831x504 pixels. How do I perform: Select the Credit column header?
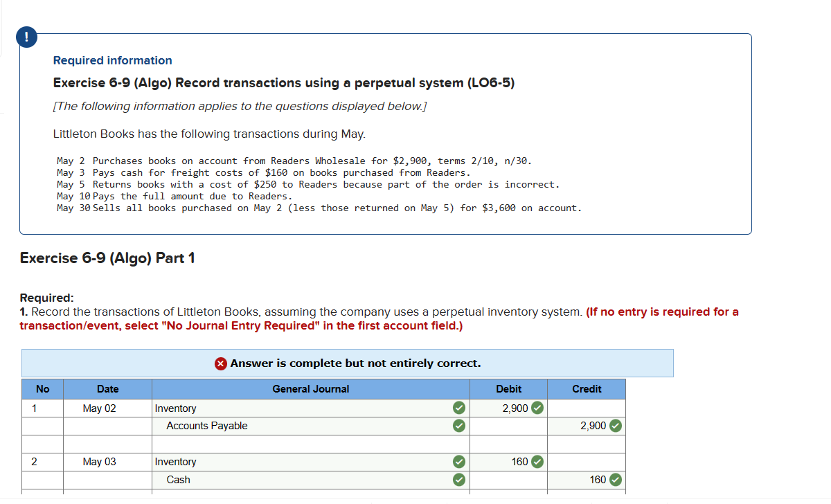click(586, 389)
